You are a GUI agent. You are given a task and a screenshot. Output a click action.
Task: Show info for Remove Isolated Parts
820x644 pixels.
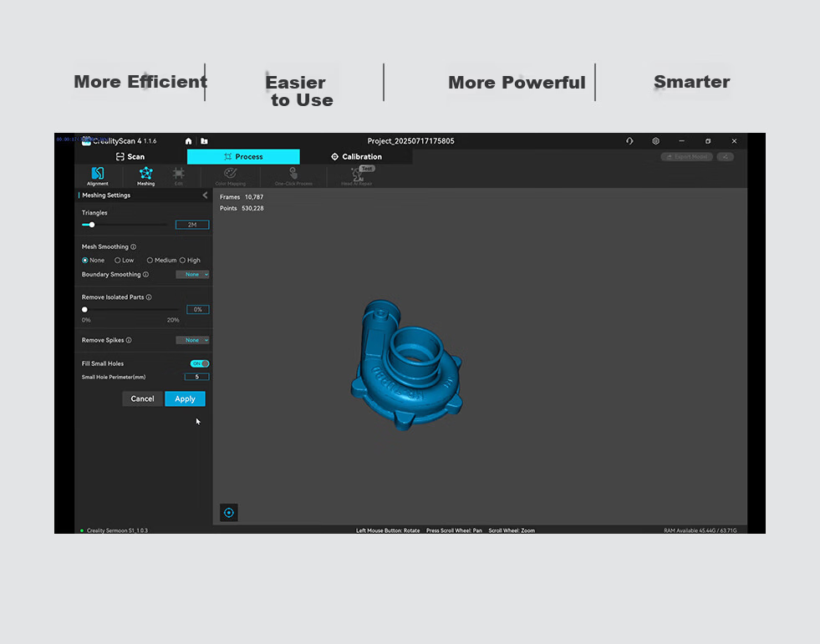coord(149,297)
